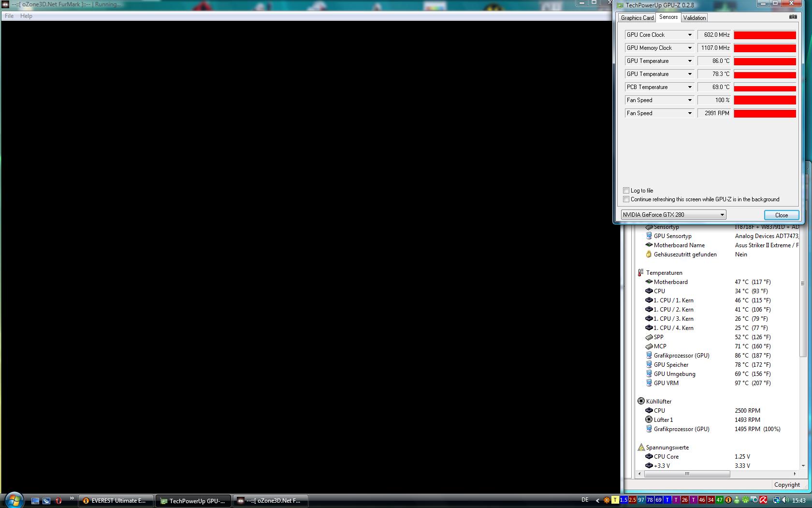Click the green tray icon showing 47
Viewport: 812px width, 508px height.
(719, 500)
